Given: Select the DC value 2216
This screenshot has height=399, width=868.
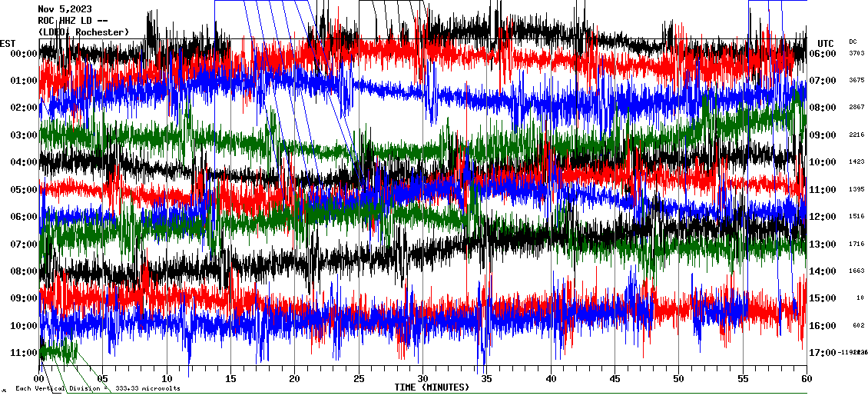Looking at the screenshot, I should [x=856, y=135].
